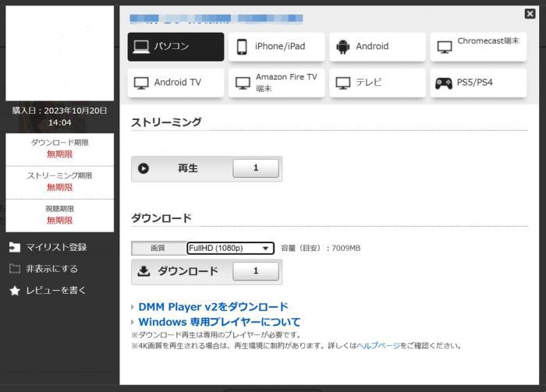The image size is (546, 392).
Task: Click the マイリスト登録 folder icon
Action: tap(15, 247)
